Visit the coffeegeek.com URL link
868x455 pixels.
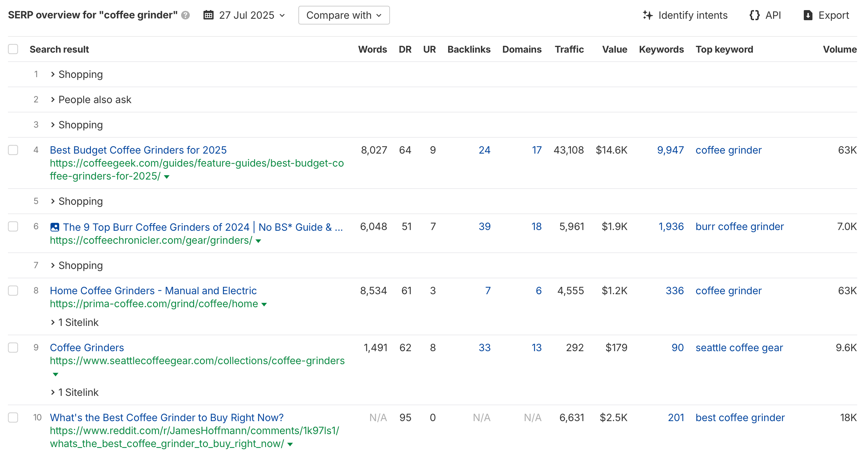click(197, 169)
